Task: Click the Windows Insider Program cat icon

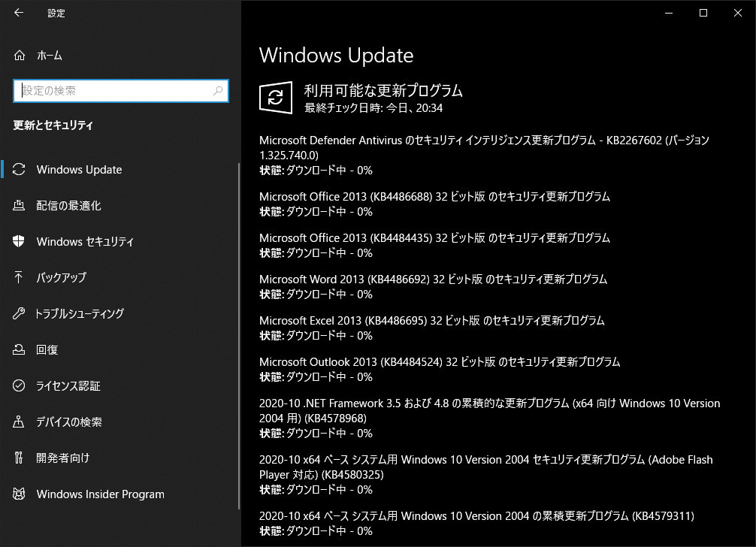Action: [19, 494]
